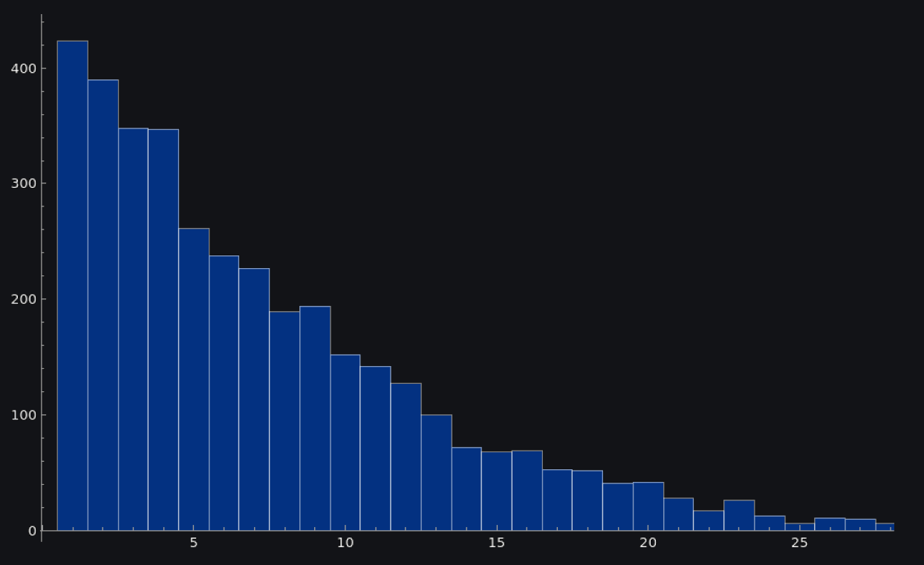This screenshot has height=565, width=924.
Task: Click the x-axis label 20
Action: (x=648, y=543)
